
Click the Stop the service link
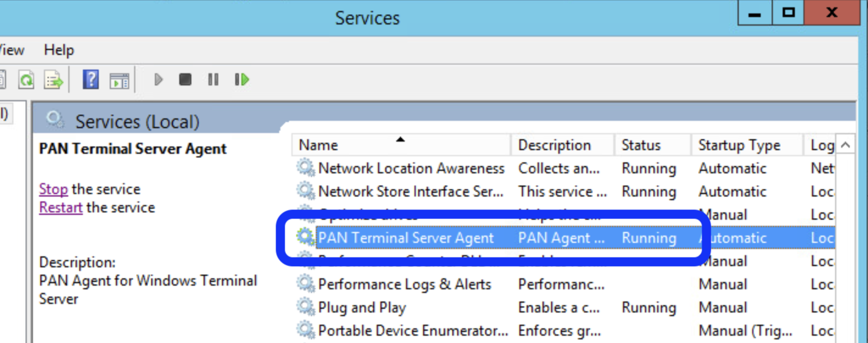tap(53, 189)
